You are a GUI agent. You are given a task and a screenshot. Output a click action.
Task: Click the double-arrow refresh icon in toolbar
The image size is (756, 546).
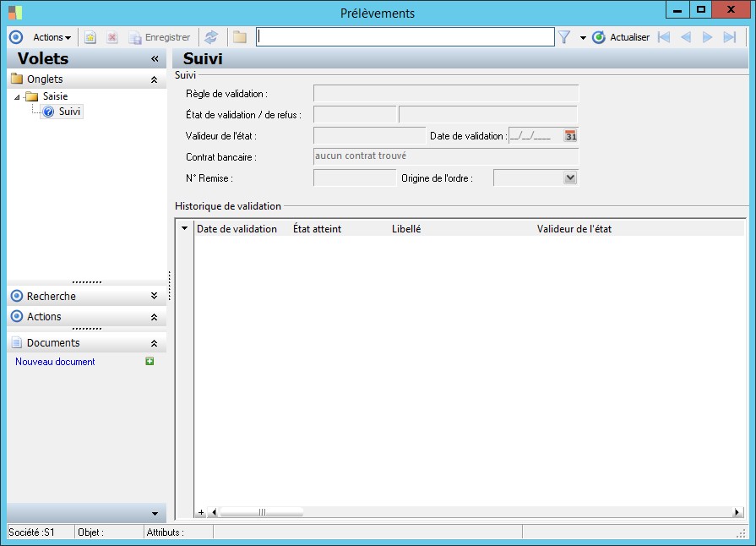(211, 37)
